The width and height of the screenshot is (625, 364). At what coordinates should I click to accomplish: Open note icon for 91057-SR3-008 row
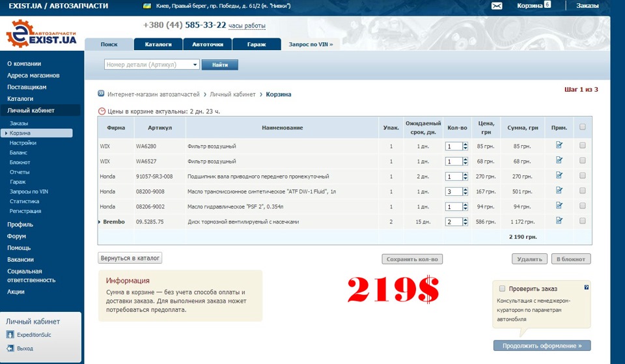[559, 175]
